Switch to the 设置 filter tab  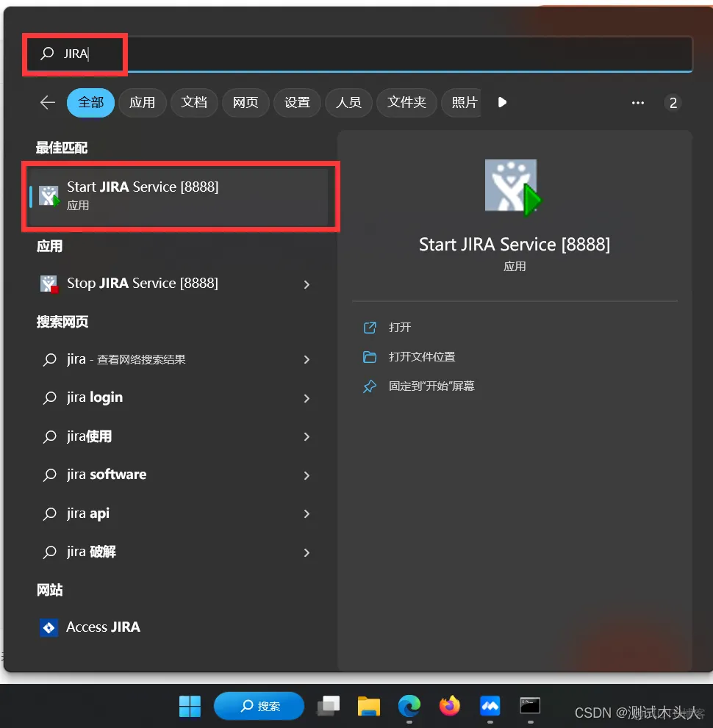[297, 103]
